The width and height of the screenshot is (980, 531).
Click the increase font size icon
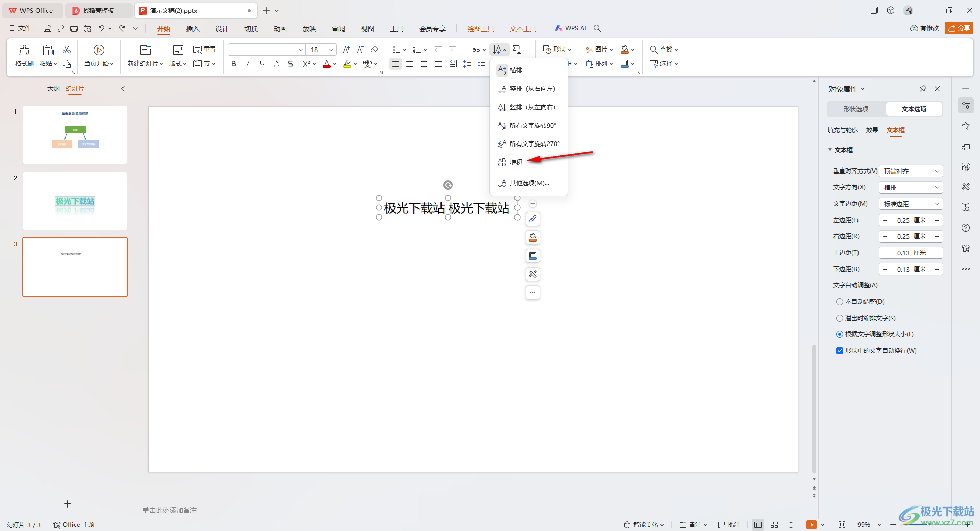(x=346, y=50)
